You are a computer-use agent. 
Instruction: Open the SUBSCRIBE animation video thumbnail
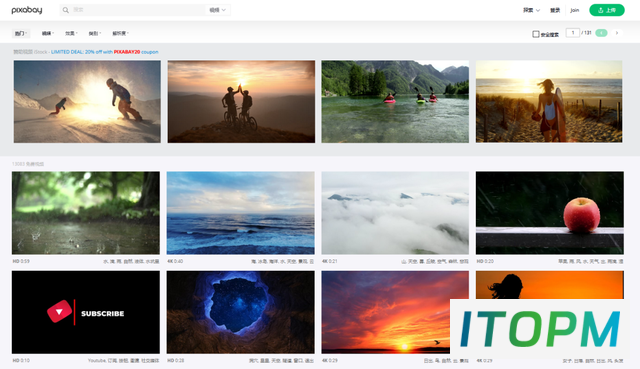86,312
